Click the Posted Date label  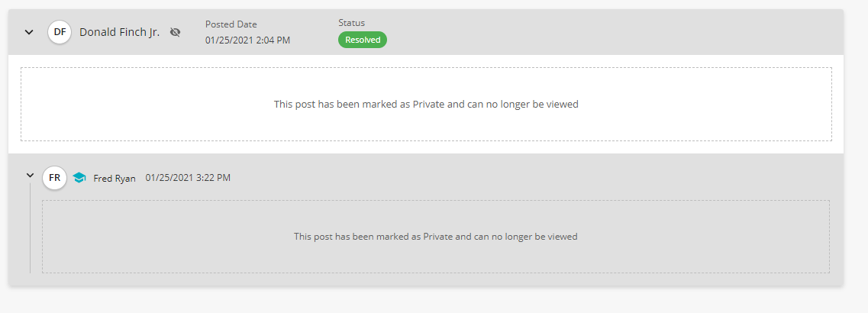click(231, 24)
